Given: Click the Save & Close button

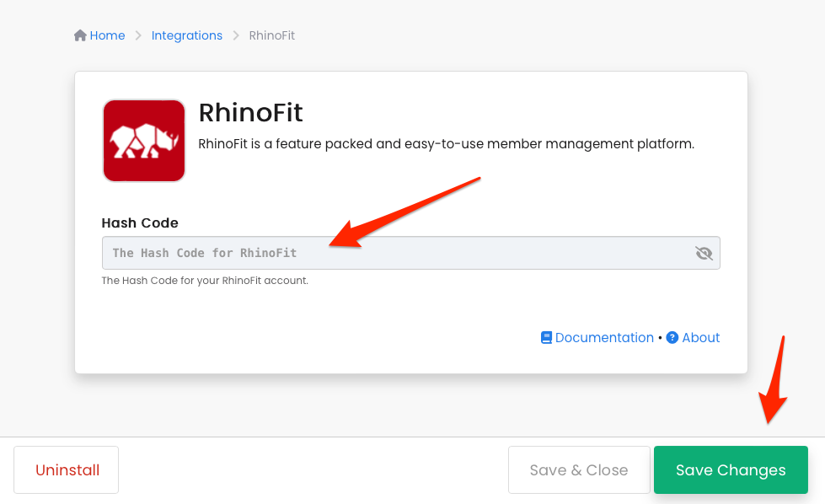Looking at the screenshot, I should (579, 469).
